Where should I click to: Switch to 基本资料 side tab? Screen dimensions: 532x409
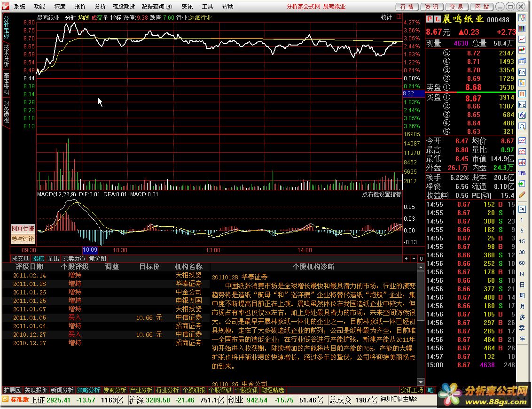click(x=6, y=84)
